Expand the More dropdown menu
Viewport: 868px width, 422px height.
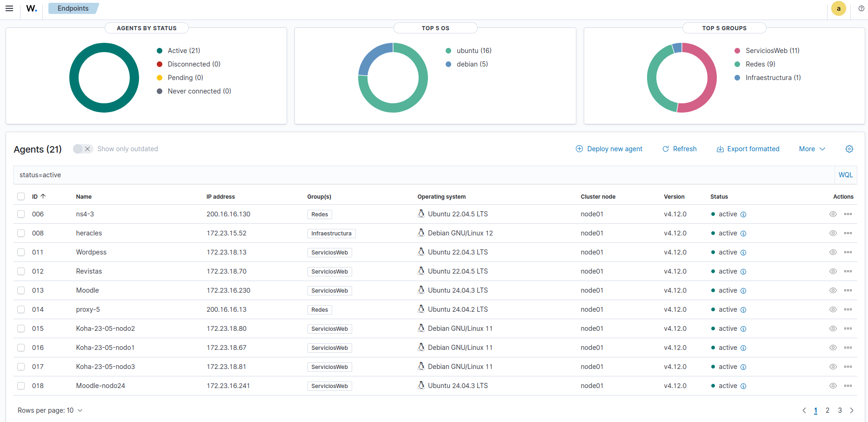point(812,149)
